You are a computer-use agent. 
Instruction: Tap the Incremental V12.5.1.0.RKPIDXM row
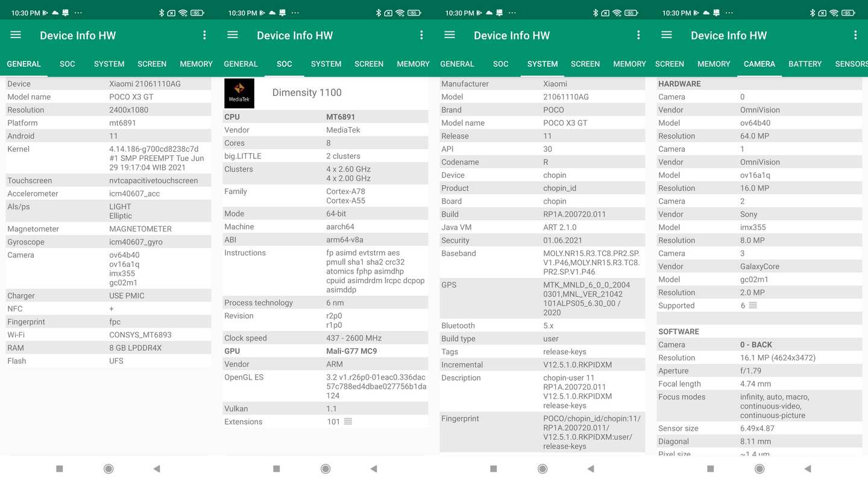[x=542, y=365]
